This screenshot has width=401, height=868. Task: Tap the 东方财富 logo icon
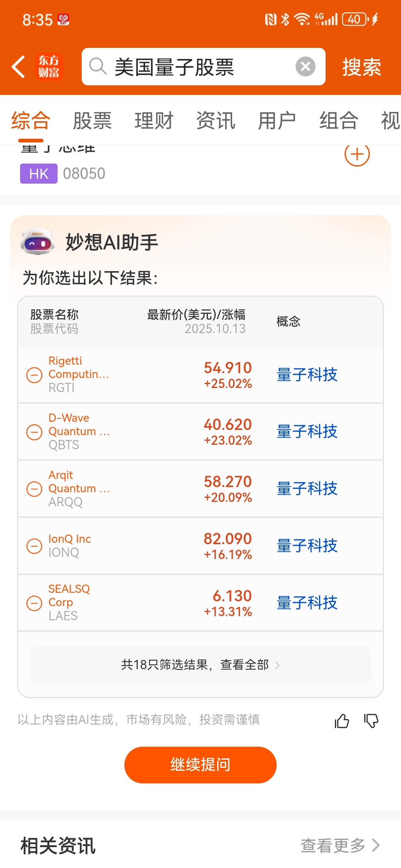[49, 67]
